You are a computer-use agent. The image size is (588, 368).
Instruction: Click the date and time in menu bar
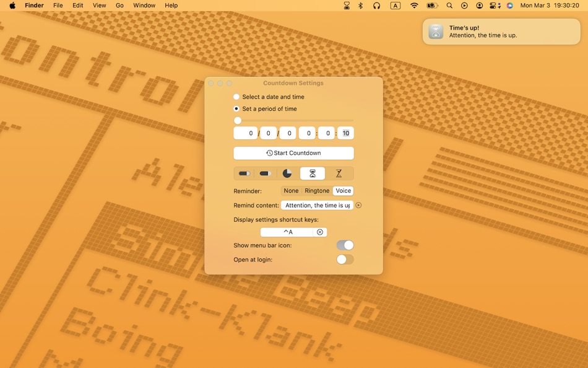click(x=550, y=6)
